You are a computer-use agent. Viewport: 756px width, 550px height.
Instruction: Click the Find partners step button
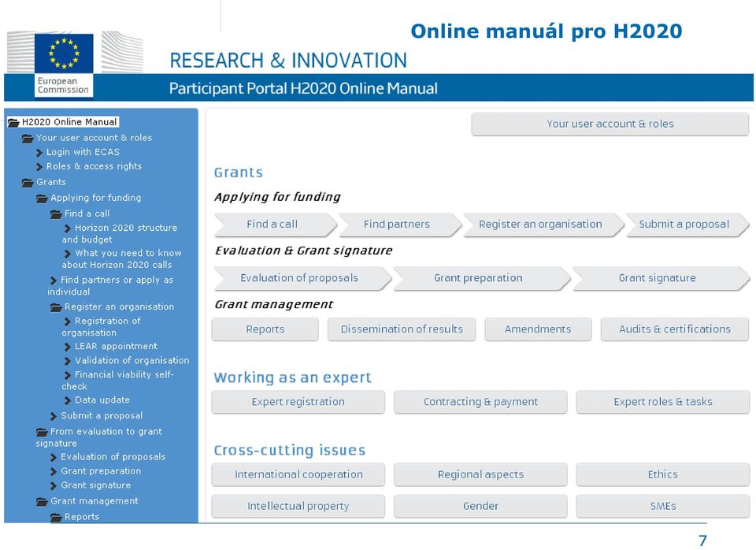(x=399, y=225)
